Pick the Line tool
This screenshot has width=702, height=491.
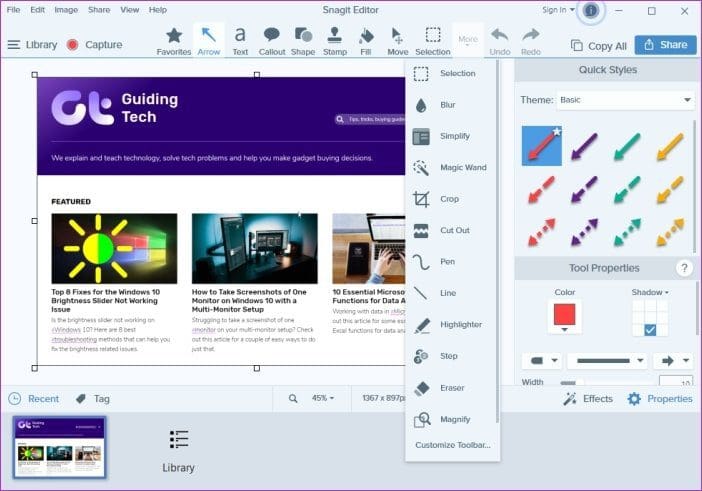pos(452,293)
